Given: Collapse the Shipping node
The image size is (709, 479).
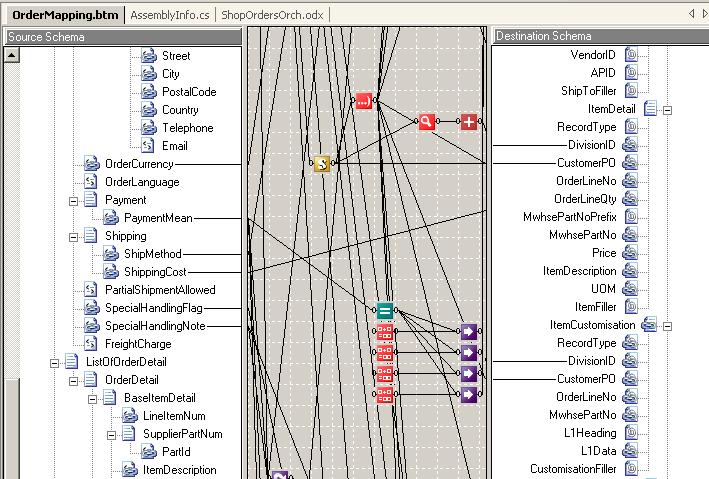Looking at the screenshot, I should click(x=73, y=237).
